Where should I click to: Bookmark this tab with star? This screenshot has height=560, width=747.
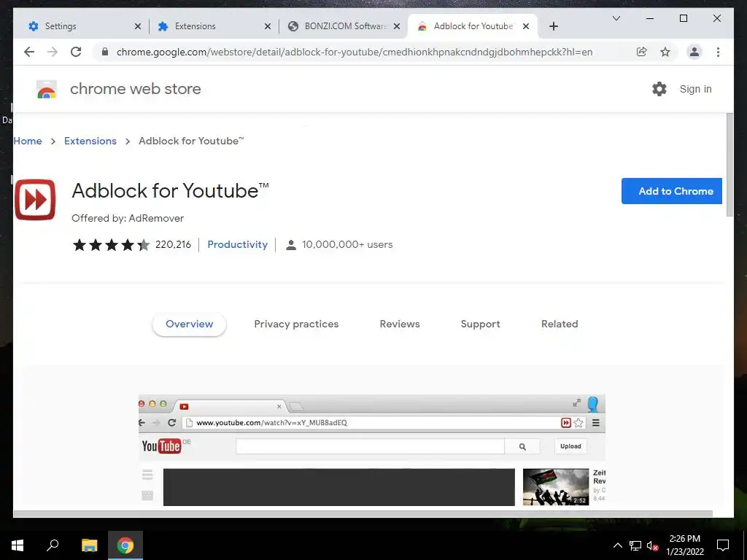pos(665,52)
